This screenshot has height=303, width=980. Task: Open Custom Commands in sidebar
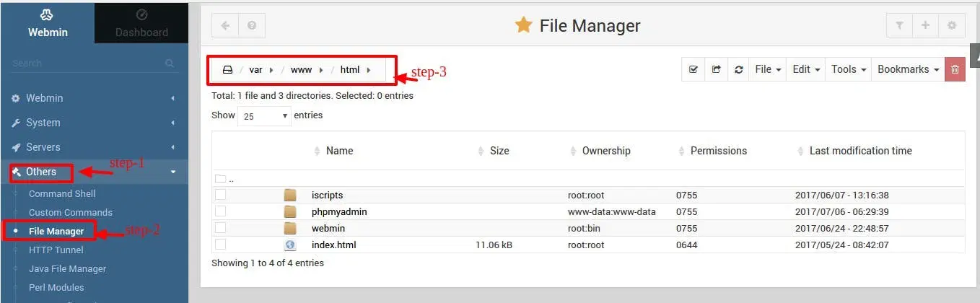tap(71, 212)
